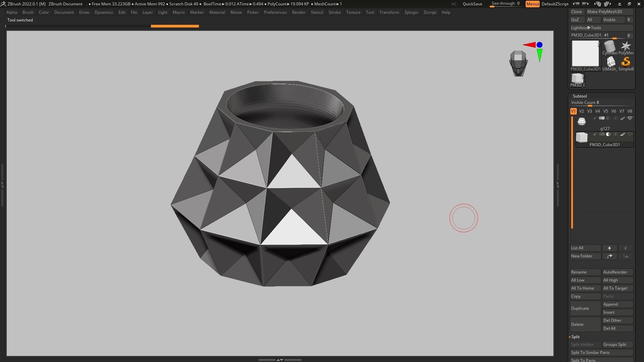Viewport: 644px width, 362px height.
Task: Set PM3D_Cube3D1 boolean mode to union
Action: [x=602, y=134]
